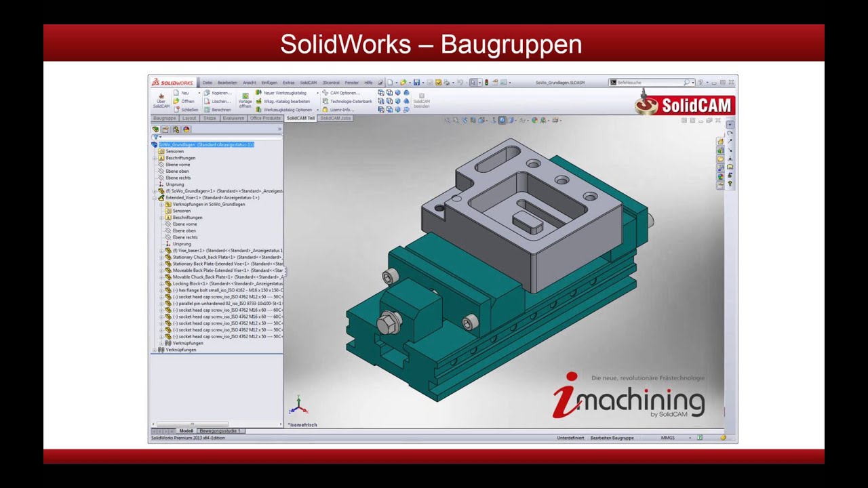Select hex flange bolt small_iso_ISO 4162 row
This screenshot has height=488, width=868.
223,290
